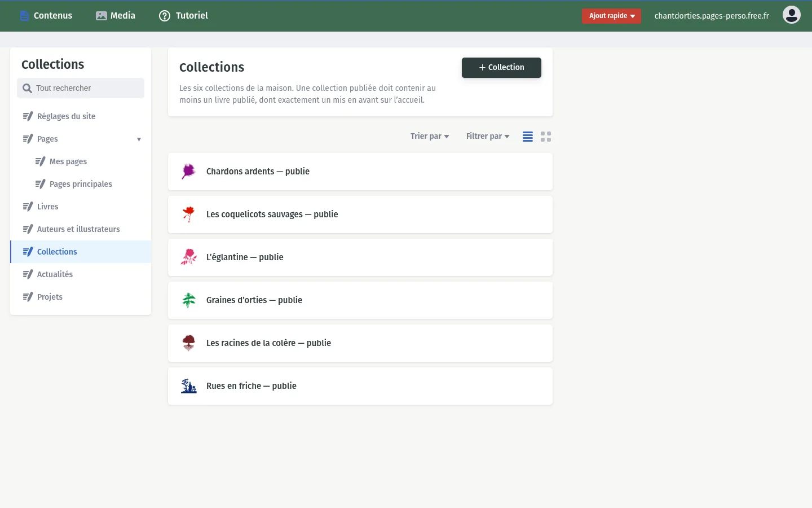
Task: Open the Trier par dropdown
Action: pyautogui.click(x=430, y=136)
